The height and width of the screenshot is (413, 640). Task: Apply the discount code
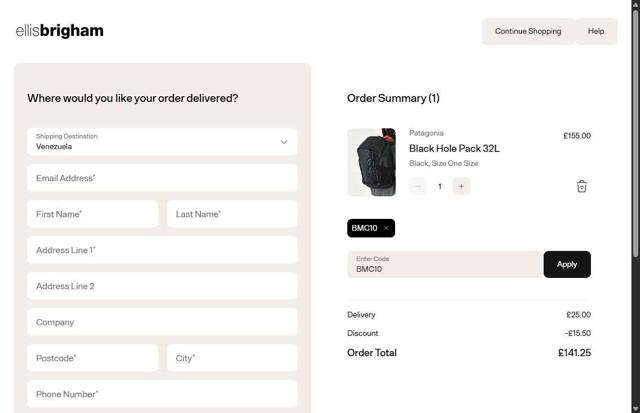[x=567, y=264]
